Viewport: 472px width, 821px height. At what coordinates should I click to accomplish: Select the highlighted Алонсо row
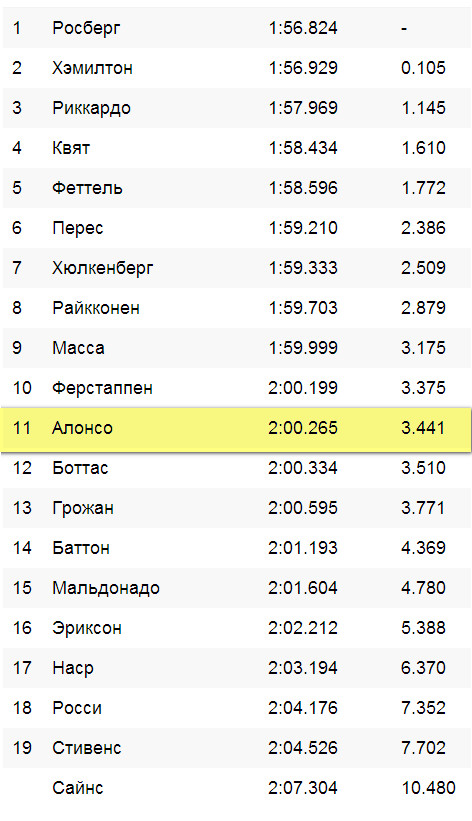click(236, 429)
